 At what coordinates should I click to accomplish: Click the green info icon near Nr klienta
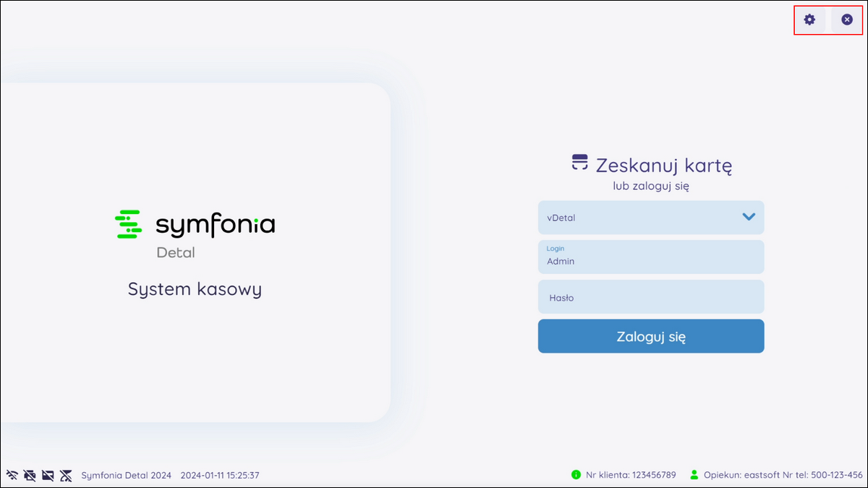[576, 475]
